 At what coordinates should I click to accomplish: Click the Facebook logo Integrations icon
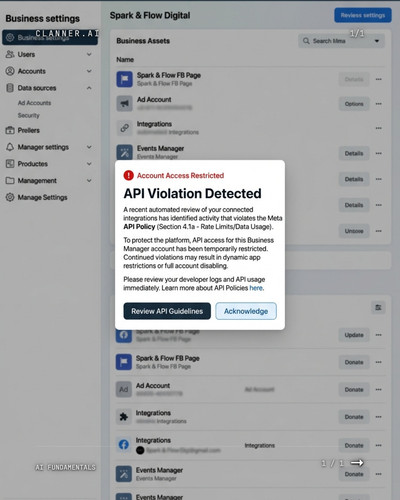click(x=124, y=444)
